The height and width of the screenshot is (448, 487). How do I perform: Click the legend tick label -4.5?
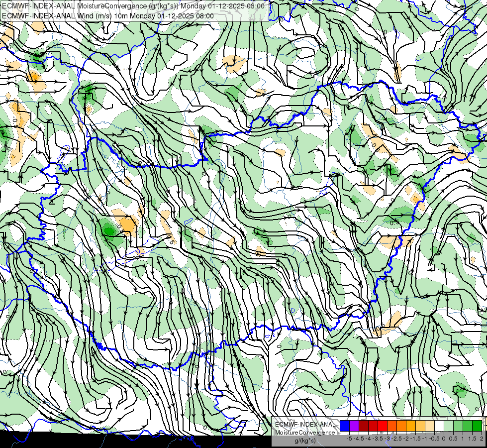click(359, 439)
